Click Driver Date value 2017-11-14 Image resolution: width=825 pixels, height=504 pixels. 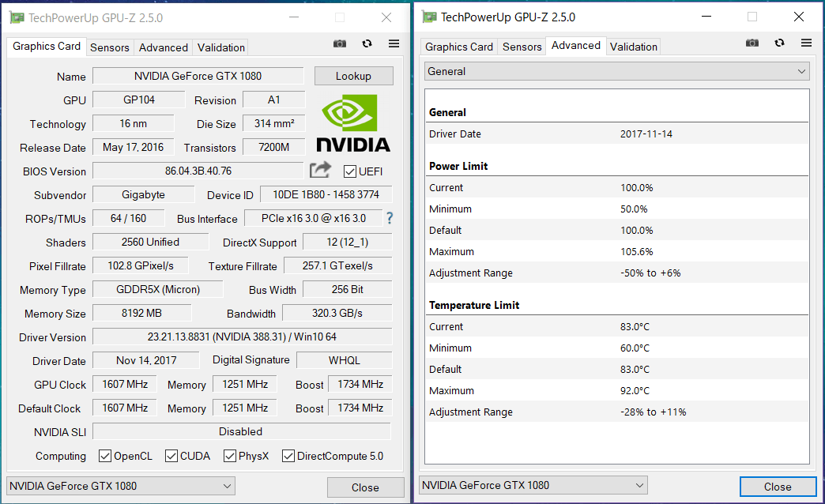point(646,134)
